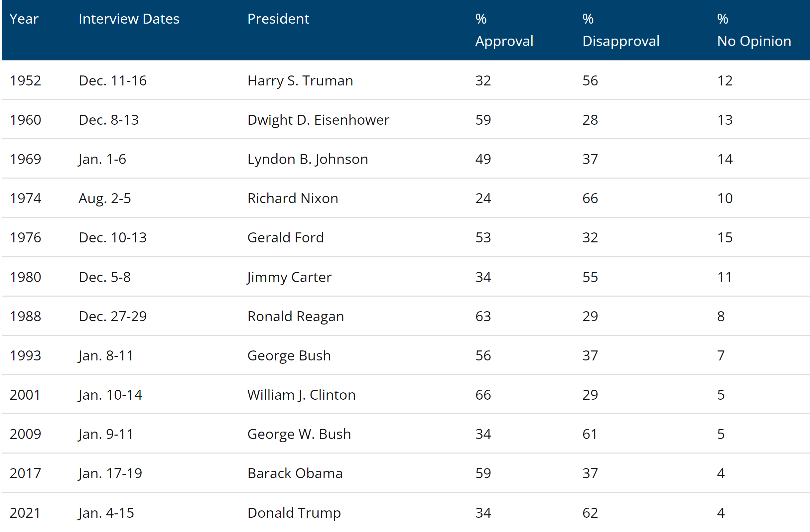Click the Dec. 10-13 interview date
The height and width of the screenshot is (532, 810).
point(113,238)
